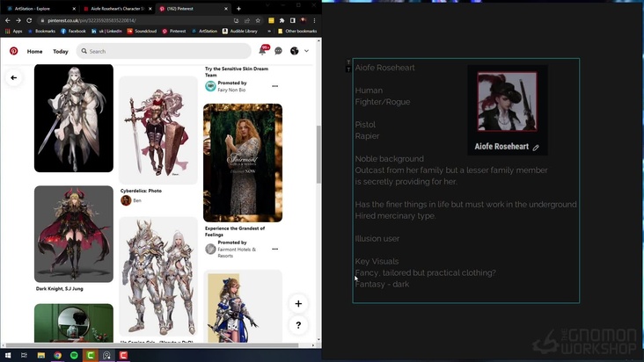
Task: Open Dark Knight S.J Jung pin
Action: pos(74,234)
